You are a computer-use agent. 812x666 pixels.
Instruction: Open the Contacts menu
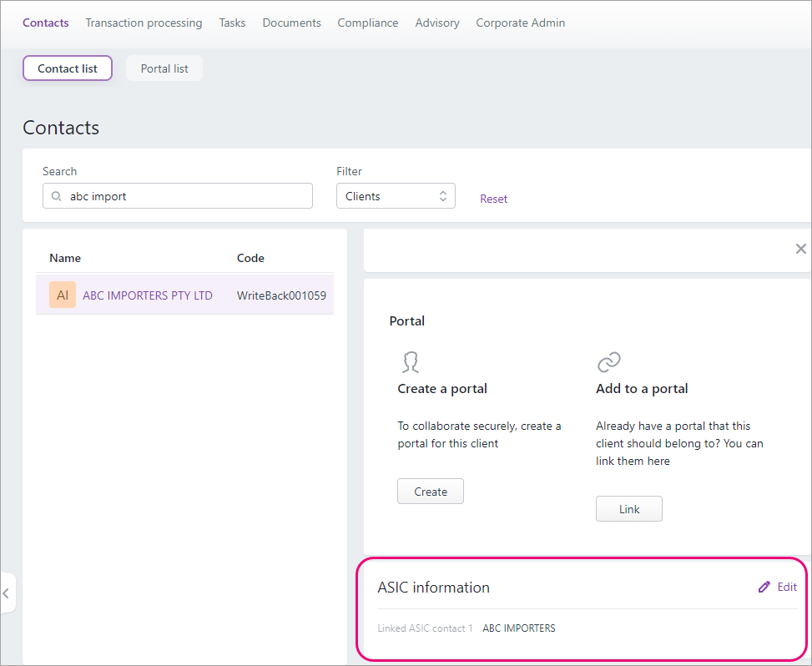(46, 23)
